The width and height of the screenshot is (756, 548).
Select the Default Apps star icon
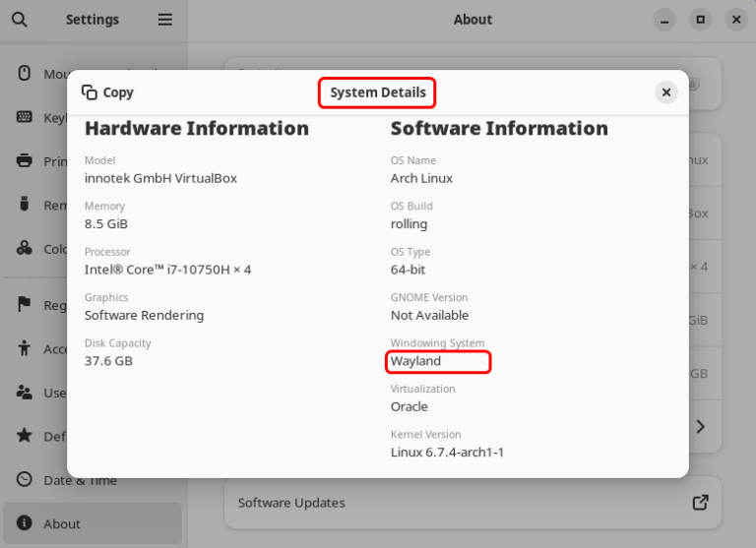point(24,435)
